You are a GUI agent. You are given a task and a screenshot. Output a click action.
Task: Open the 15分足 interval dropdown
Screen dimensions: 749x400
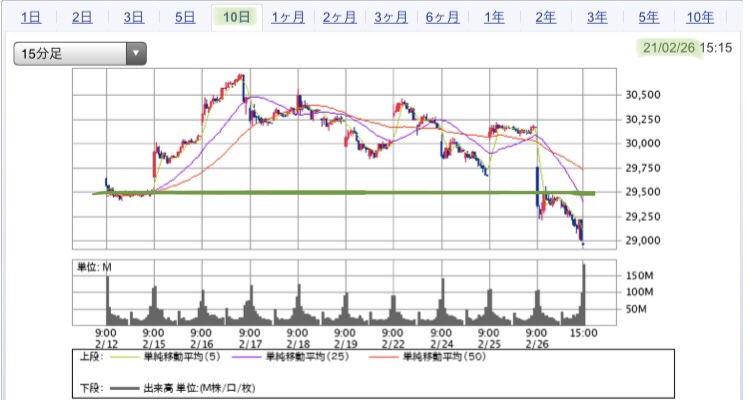click(x=80, y=54)
